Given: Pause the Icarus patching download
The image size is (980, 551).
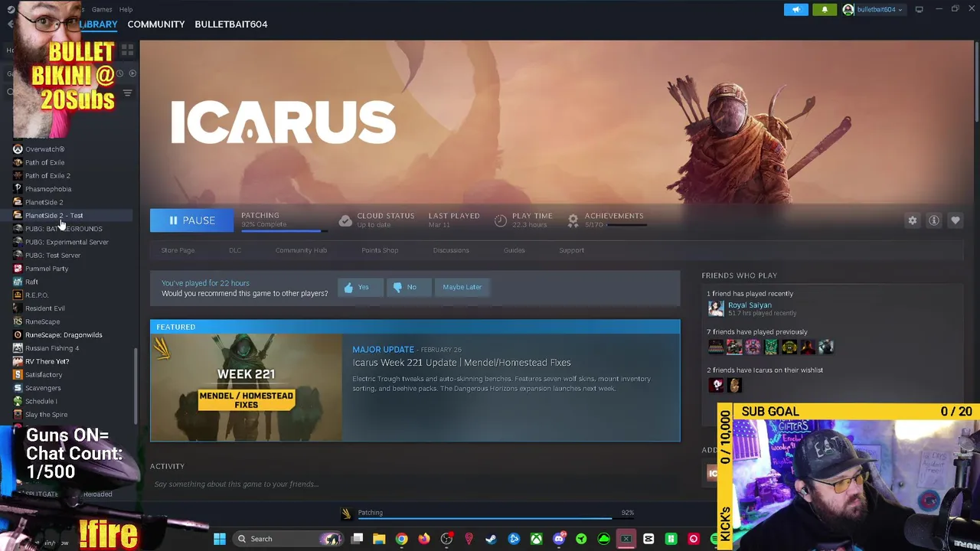Looking at the screenshot, I should (x=191, y=220).
